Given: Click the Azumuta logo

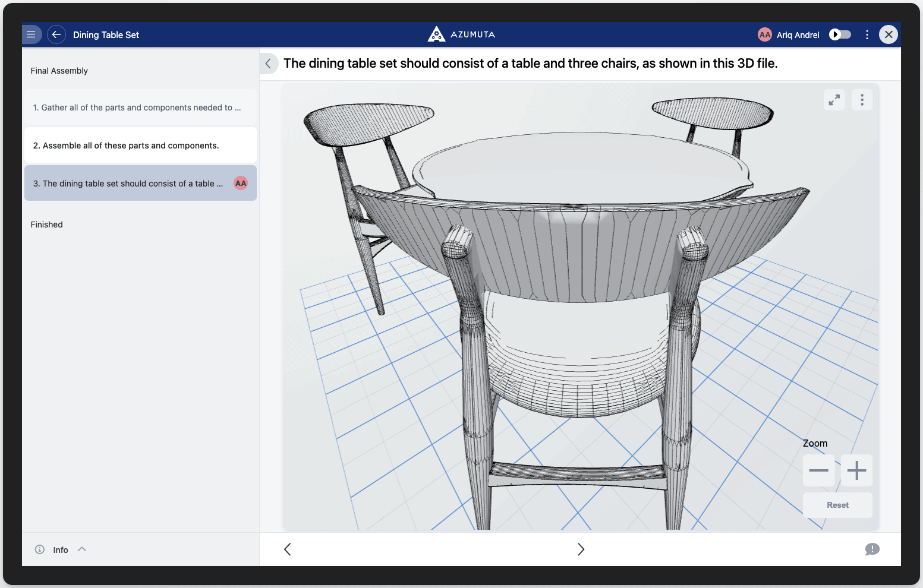Looking at the screenshot, I should point(461,34).
